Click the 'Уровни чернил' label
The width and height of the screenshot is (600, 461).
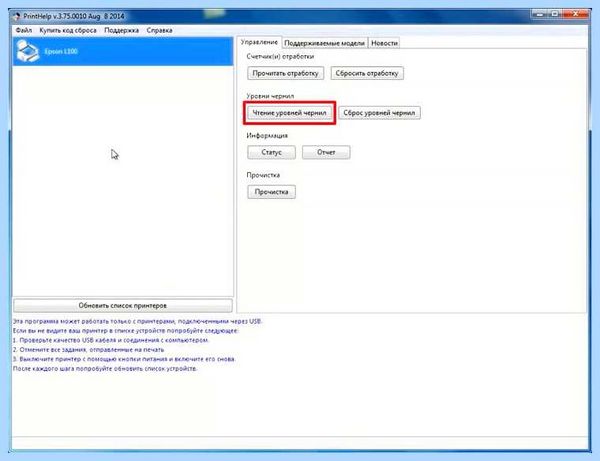pyautogui.click(x=270, y=96)
